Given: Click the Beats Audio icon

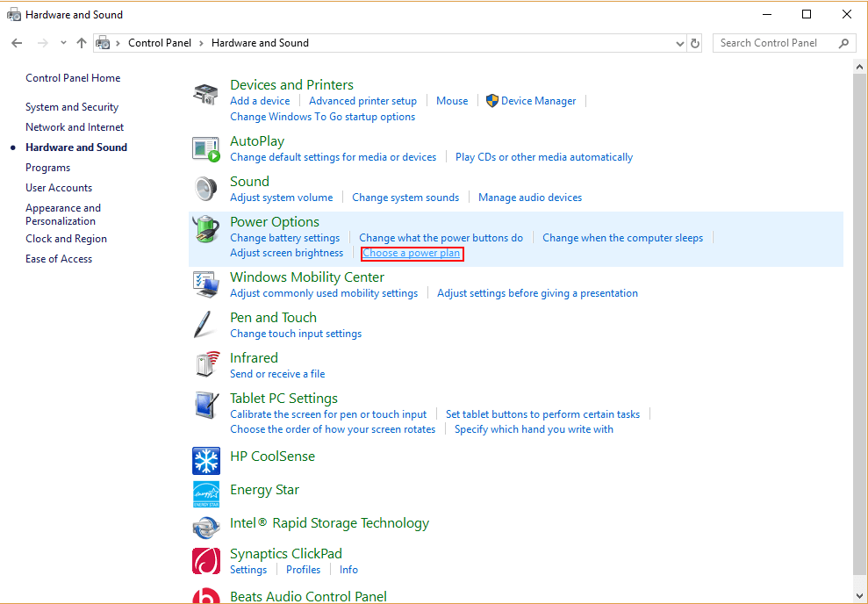Looking at the screenshot, I should point(206,594).
